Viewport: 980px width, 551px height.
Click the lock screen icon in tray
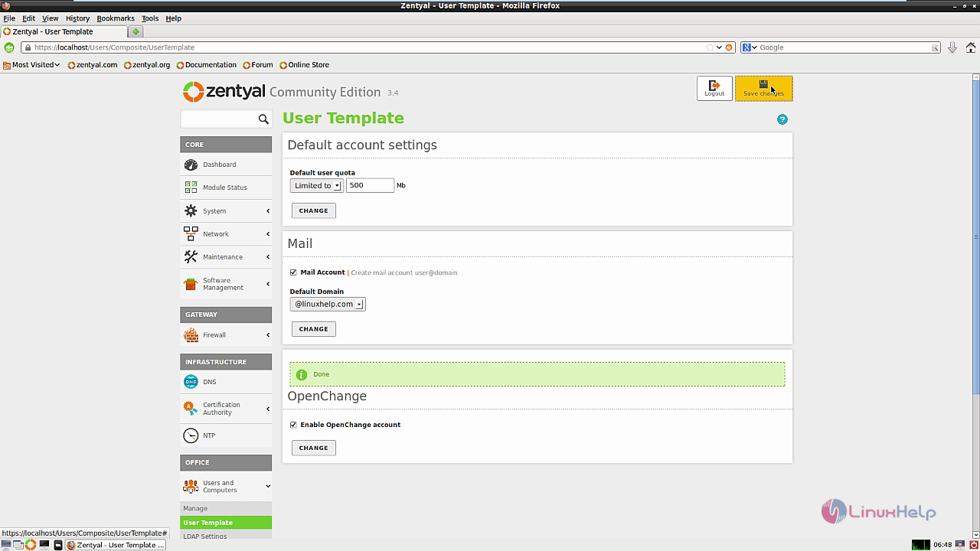pyautogui.click(x=959, y=545)
